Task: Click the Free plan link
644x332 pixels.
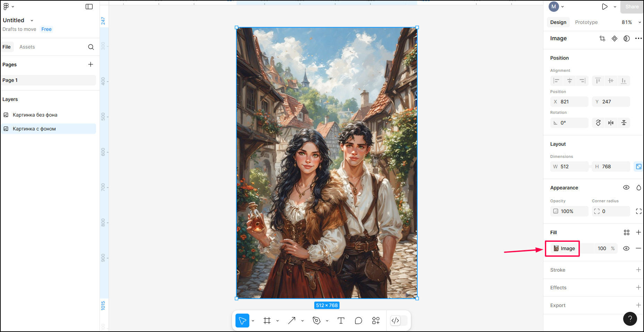Action: [46, 29]
